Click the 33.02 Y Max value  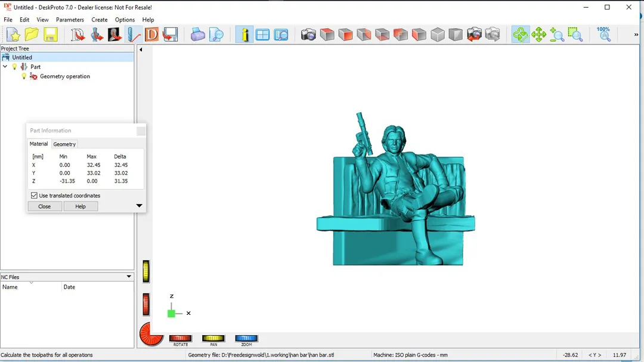[93, 173]
